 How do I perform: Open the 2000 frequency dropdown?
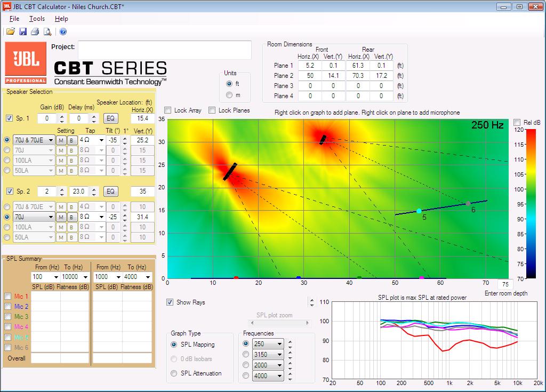point(268,365)
